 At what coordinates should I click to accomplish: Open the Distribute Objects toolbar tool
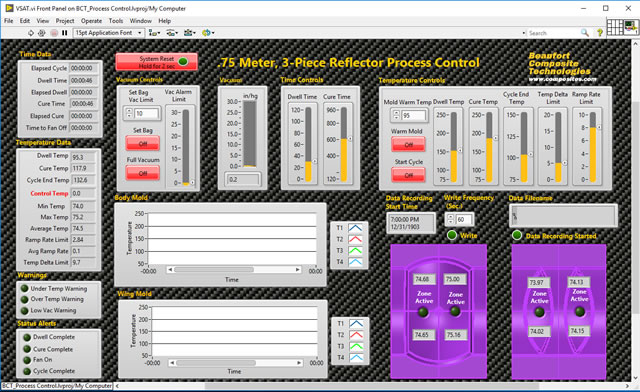tap(172, 33)
